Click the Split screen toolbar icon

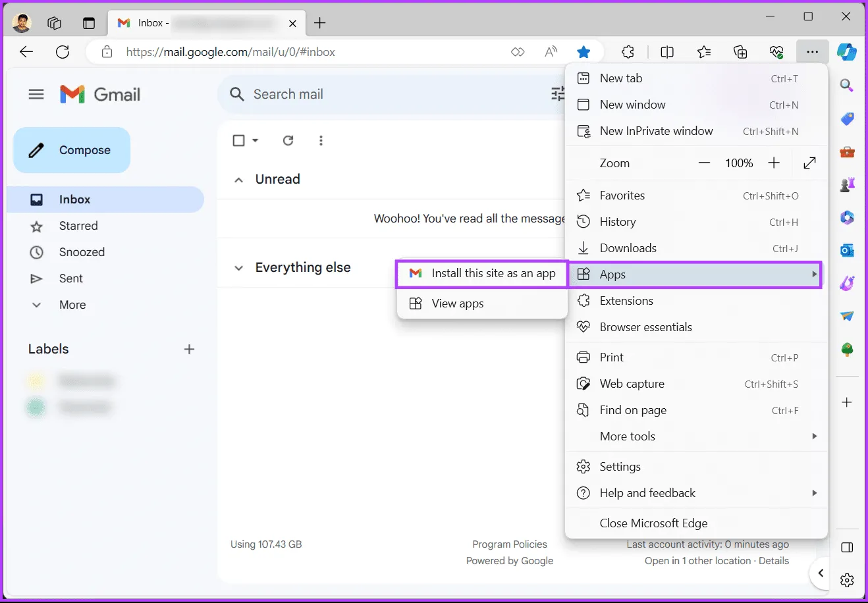[x=667, y=52]
